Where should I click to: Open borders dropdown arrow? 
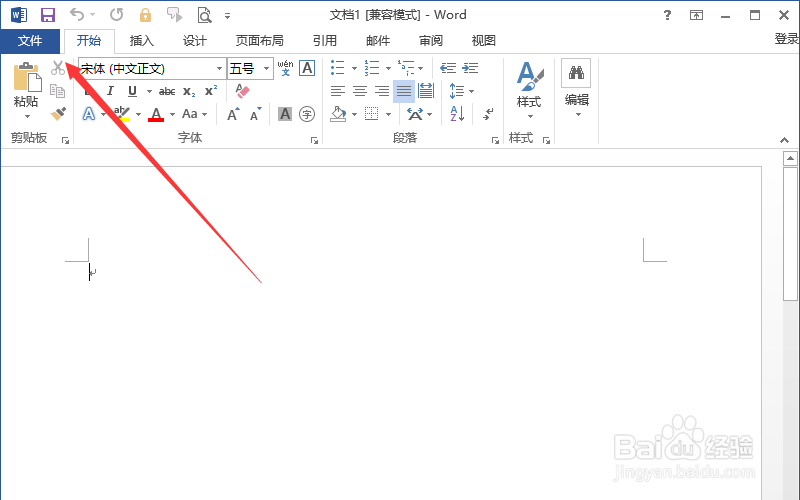(x=388, y=114)
